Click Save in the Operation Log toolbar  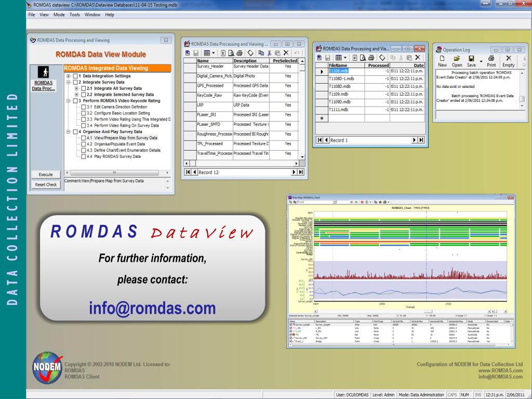(471, 61)
